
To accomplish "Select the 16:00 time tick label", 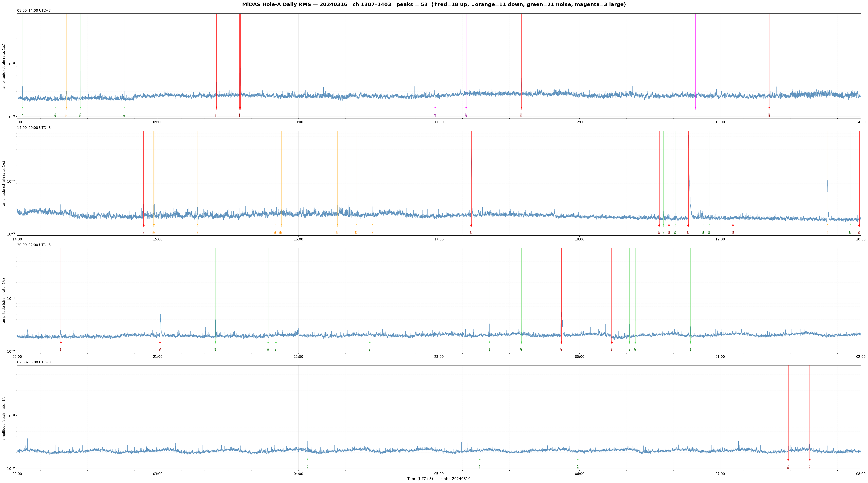I will (298, 239).
